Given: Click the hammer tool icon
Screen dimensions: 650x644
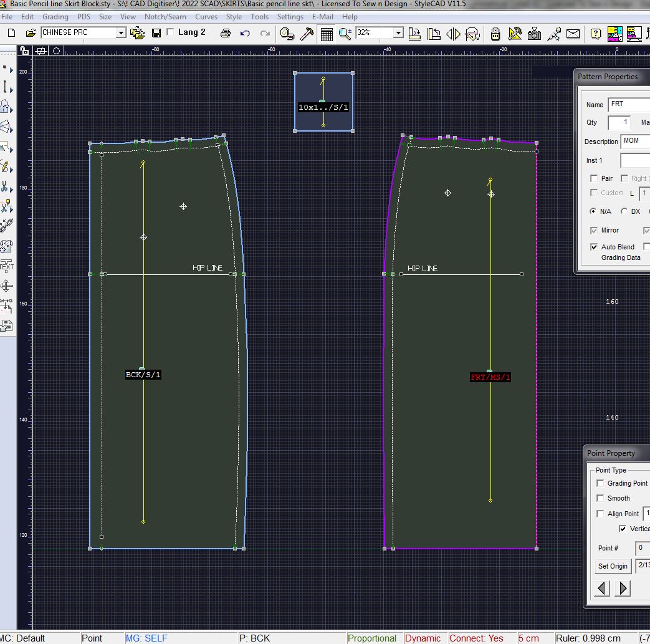Looking at the screenshot, I should point(307,33).
